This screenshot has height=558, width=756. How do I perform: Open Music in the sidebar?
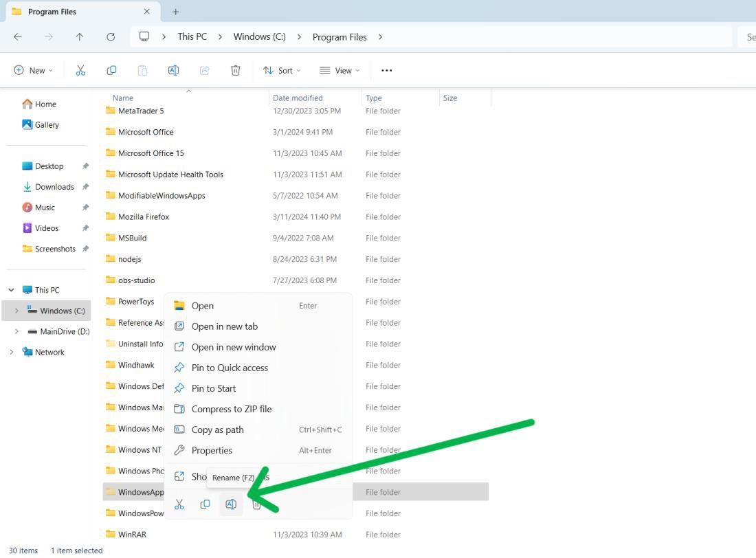[x=38, y=208]
